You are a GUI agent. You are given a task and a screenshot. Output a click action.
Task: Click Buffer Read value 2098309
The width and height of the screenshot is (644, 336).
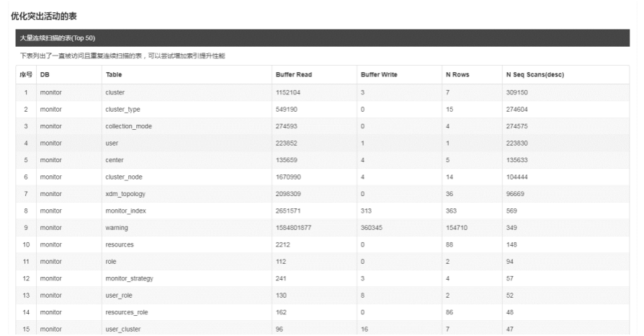coord(288,194)
